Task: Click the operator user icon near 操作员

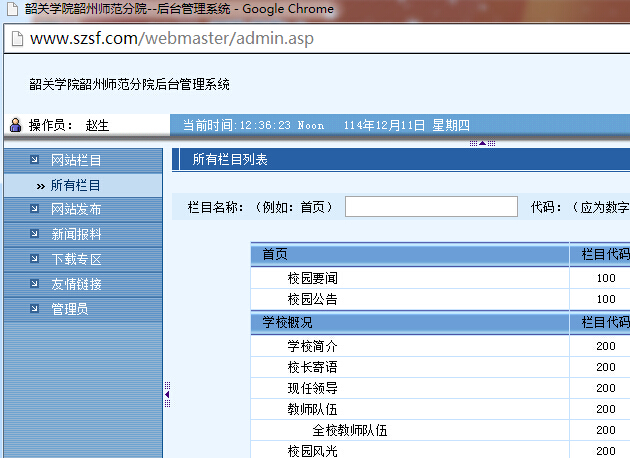Action: coord(15,125)
